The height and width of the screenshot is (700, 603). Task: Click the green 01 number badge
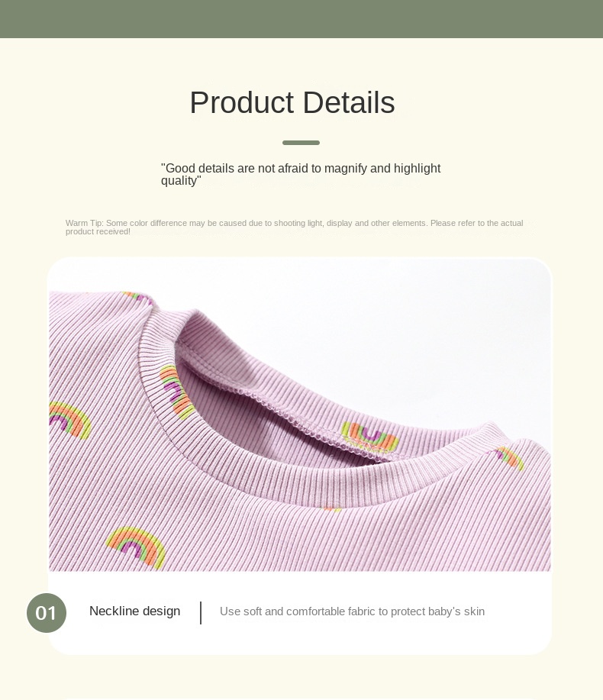pyautogui.click(x=47, y=612)
